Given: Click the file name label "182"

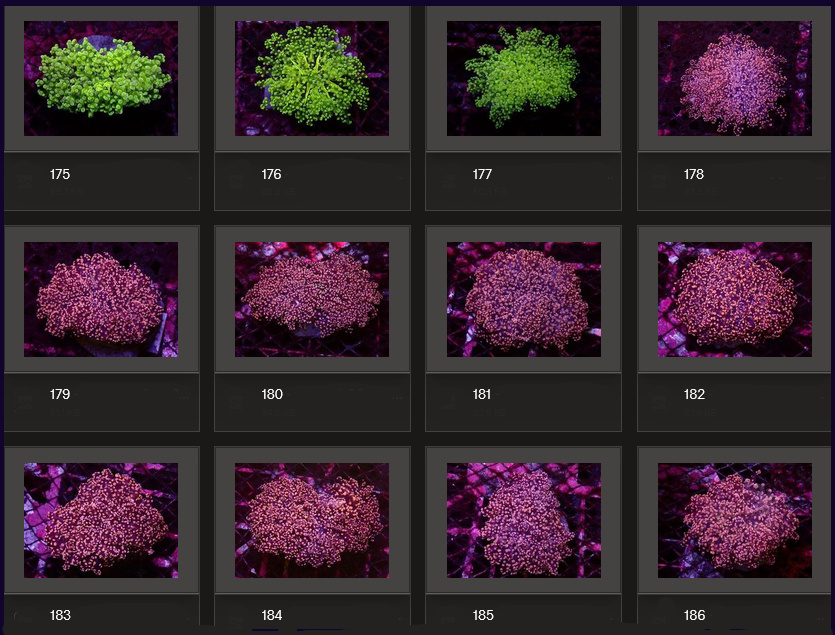Looking at the screenshot, I should click(694, 394).
